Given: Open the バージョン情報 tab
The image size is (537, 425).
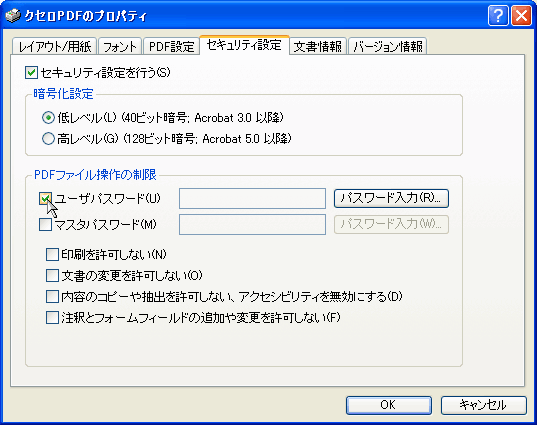Looking at the screenshot, I should (387, 46).
